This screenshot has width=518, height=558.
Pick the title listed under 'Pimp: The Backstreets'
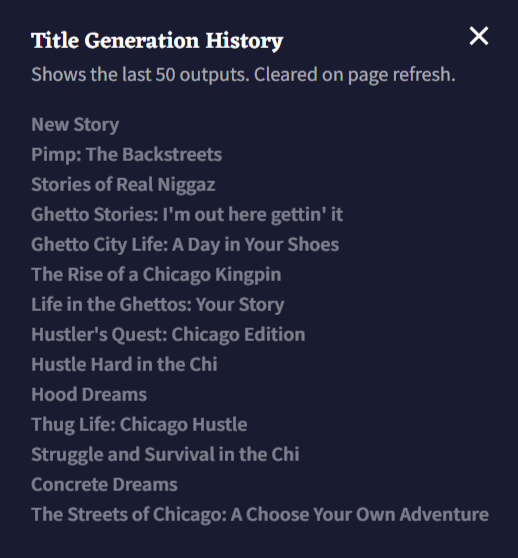(x=123, y=185)
